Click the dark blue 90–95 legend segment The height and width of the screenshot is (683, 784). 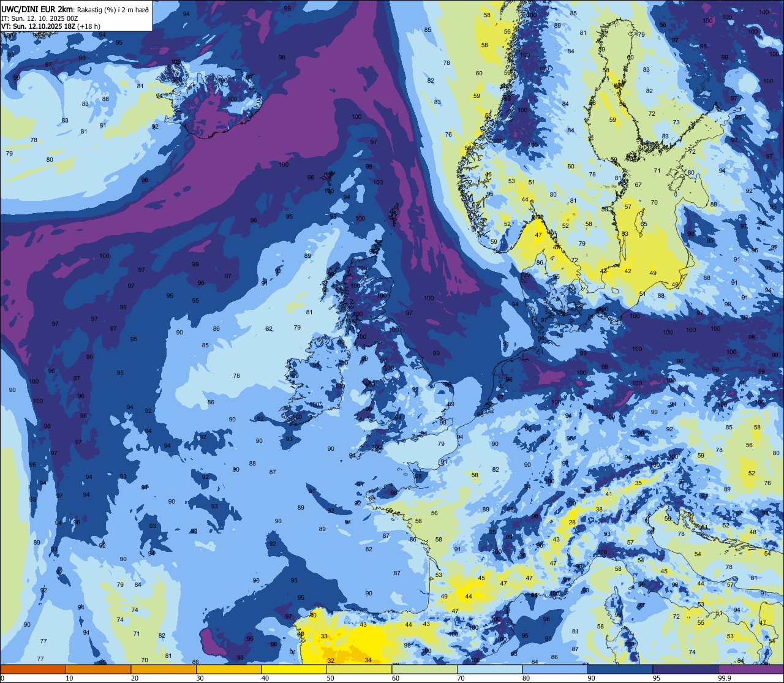[620, 669]
